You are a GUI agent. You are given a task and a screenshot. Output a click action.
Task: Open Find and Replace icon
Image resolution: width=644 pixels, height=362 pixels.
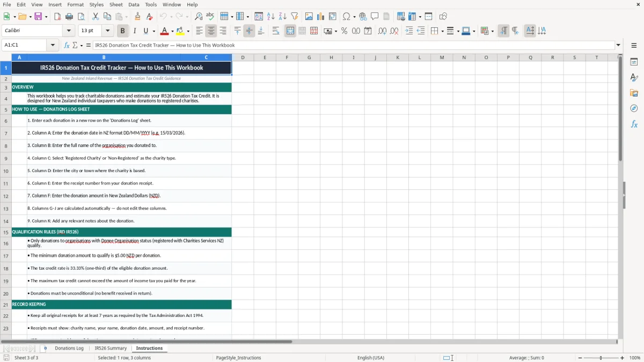(199, 17)
